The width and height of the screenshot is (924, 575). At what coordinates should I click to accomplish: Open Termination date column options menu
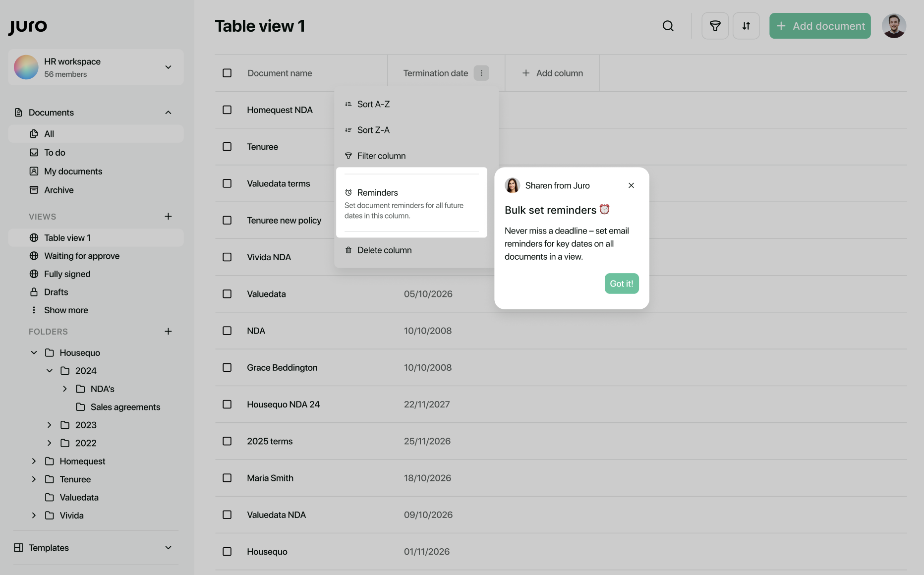(481, 73)
